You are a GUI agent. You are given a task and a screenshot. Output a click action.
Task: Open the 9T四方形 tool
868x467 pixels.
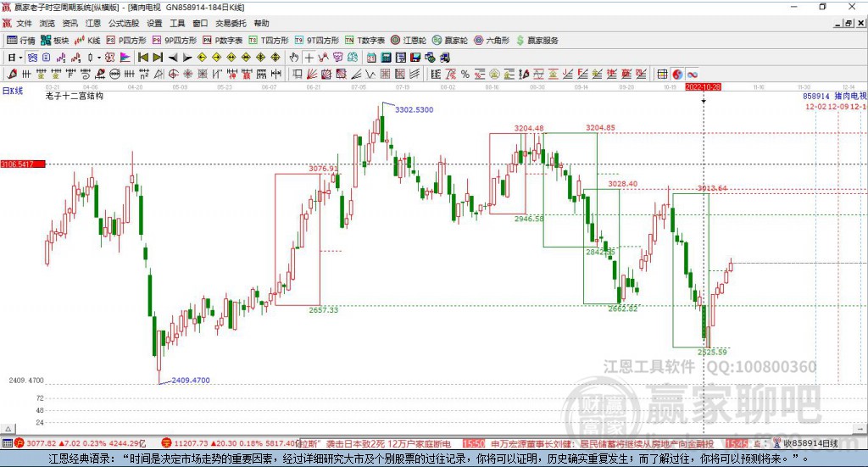tap(317, 41)
